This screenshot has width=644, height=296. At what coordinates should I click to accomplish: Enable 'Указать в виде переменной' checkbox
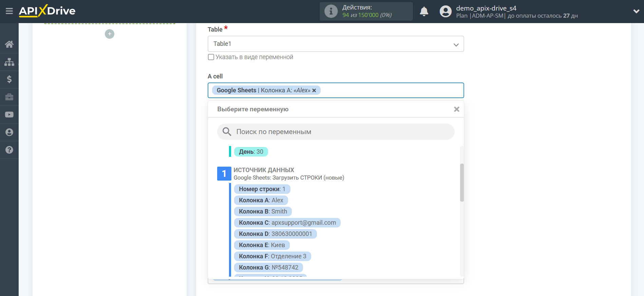[x=211, y=57]
